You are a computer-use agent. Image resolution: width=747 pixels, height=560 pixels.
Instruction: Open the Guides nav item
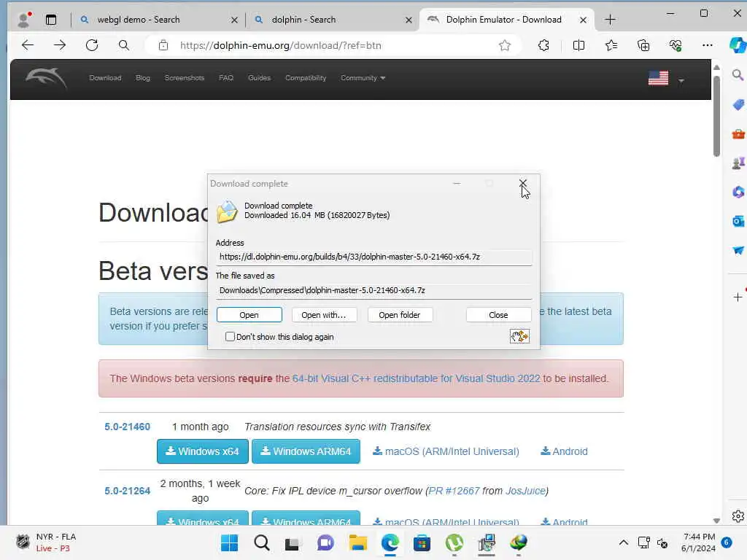tap(259, 77)
